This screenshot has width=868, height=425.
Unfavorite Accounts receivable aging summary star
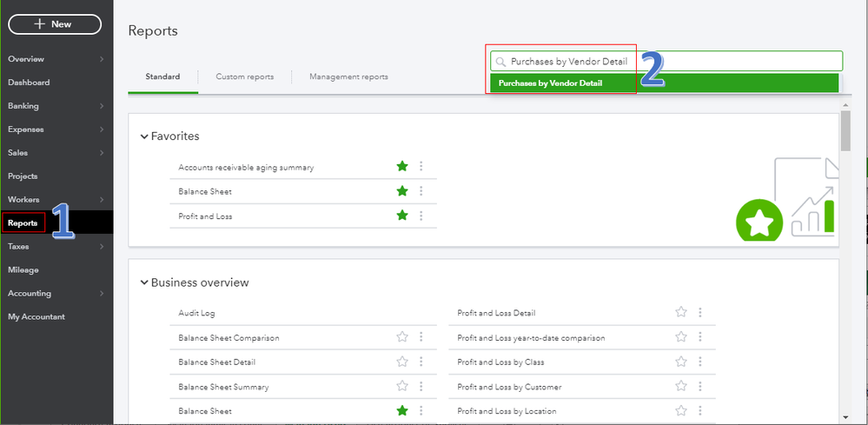[x=401, y=167]
